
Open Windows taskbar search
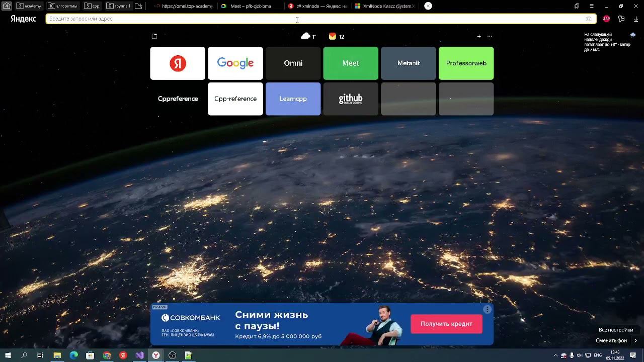click(x=24, y=355)
